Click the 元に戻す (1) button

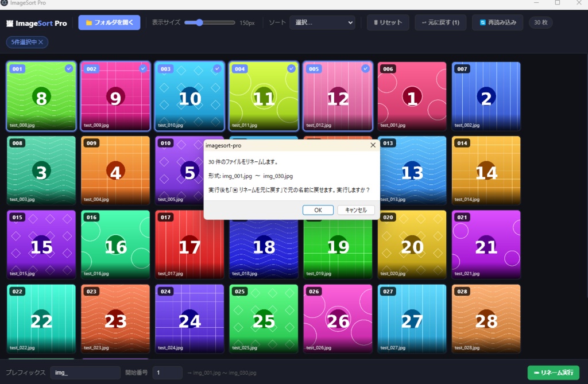[440, 22]
